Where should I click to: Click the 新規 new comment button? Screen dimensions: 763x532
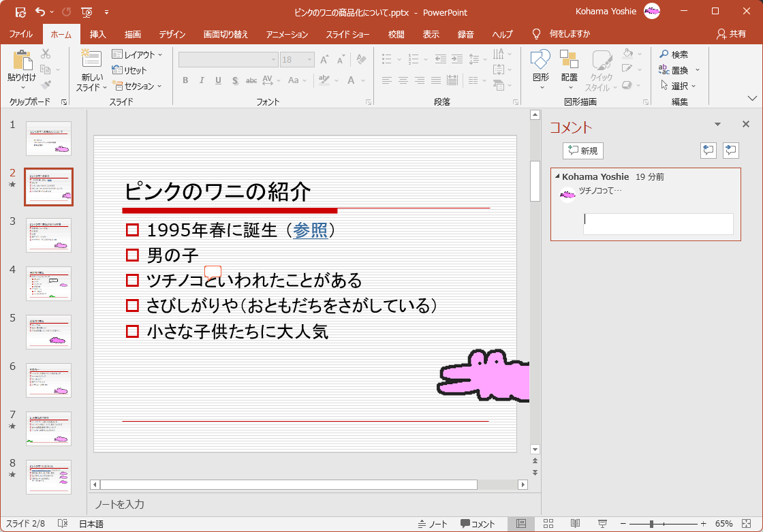[x=583, y=151]
